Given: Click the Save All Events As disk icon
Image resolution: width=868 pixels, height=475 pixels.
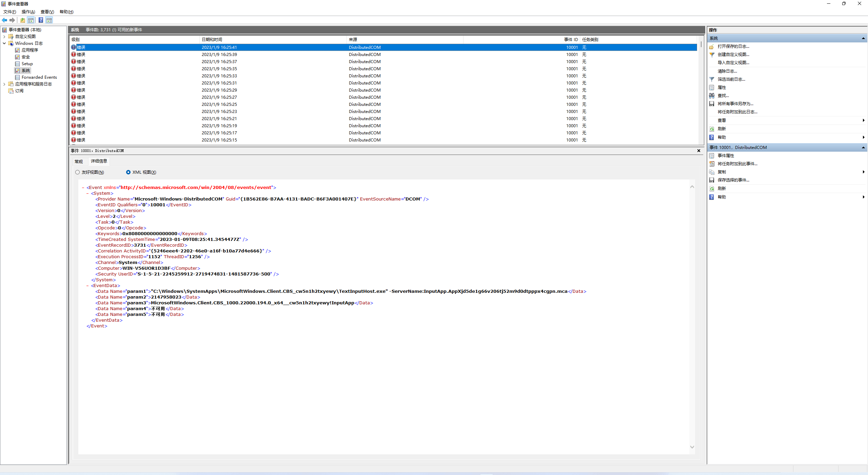Looking at the screenshot, I should pyautogui.click(x=712, y=104).
